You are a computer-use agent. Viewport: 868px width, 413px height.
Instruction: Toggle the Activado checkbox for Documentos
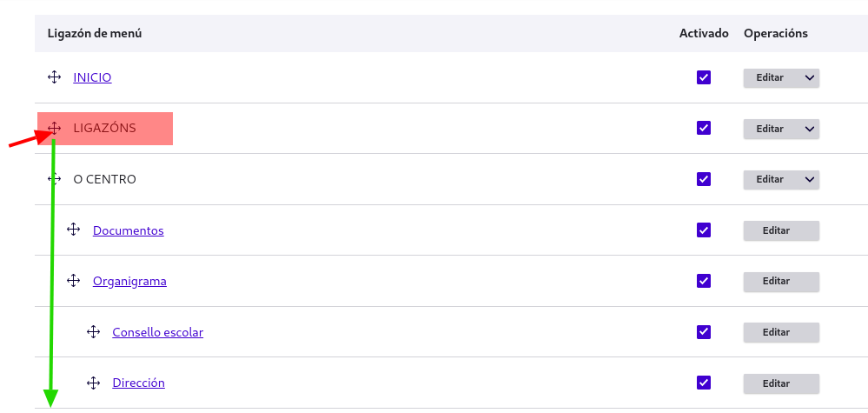tap(704, 230)
